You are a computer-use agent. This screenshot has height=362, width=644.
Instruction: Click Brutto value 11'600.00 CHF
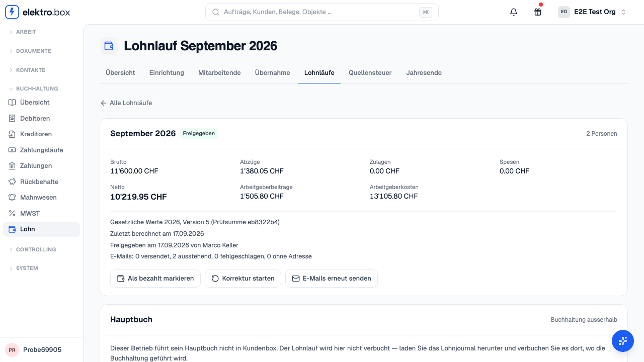[x=134, y=171]
